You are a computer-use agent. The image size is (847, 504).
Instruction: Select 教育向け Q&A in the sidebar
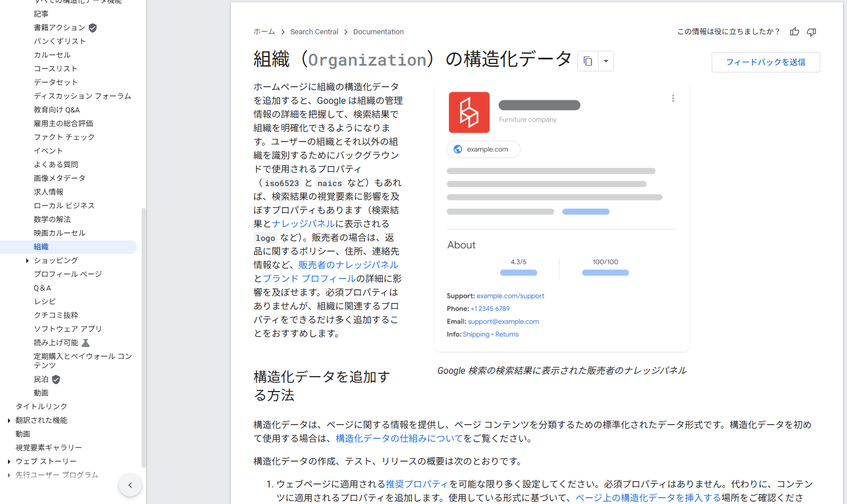pos(57,110)
